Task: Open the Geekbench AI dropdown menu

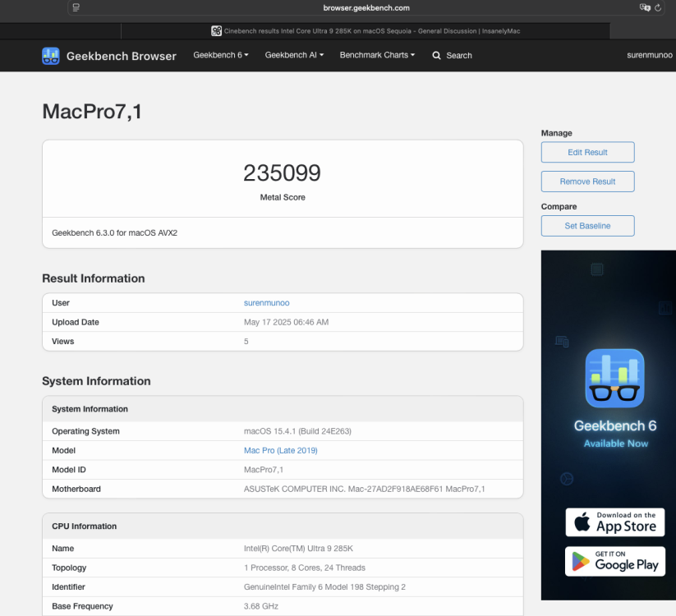Action: coord(294,55)
